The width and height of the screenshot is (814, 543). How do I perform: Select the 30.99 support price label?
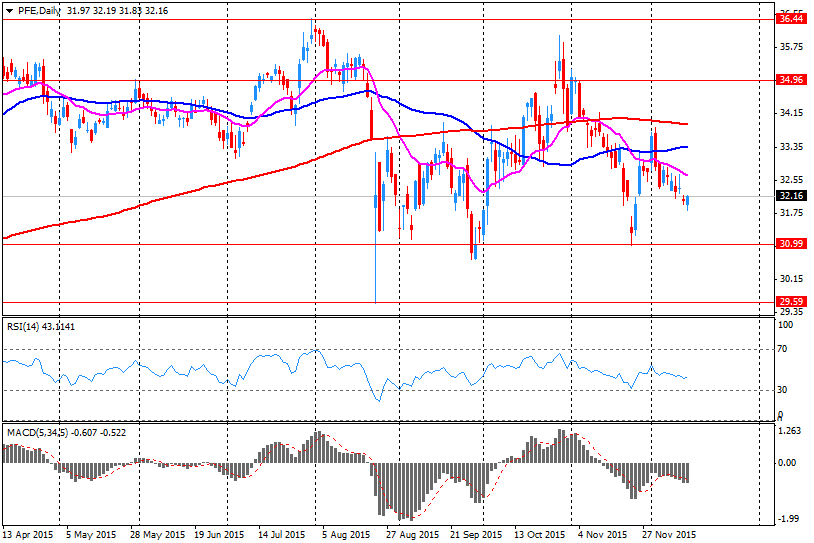(791, 243)
